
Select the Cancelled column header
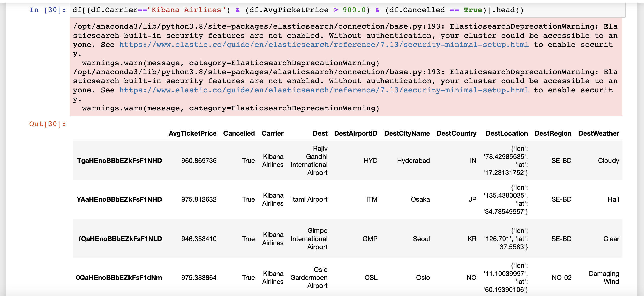coord(239,133)
